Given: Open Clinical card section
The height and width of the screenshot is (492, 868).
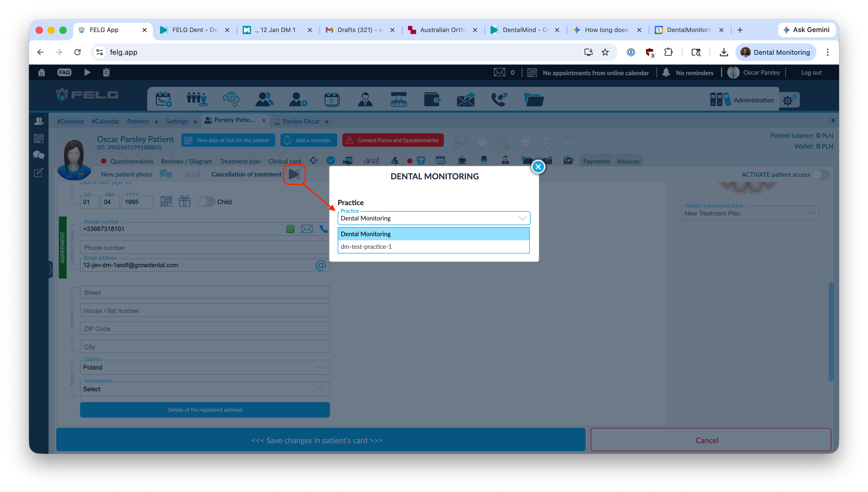Looking at the screenshot, I should click(285, 161).
